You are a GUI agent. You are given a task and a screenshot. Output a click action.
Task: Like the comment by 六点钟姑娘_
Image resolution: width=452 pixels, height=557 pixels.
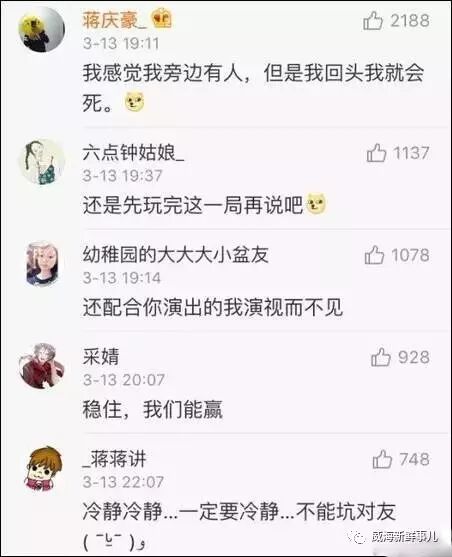376,153
